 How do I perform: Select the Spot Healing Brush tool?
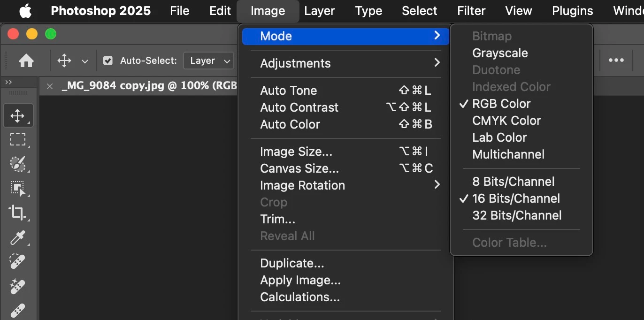coord(18,261)
